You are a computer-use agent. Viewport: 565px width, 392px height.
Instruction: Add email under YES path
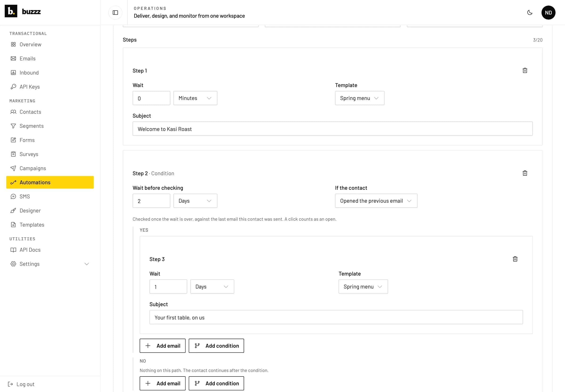(x=162, y=346)
